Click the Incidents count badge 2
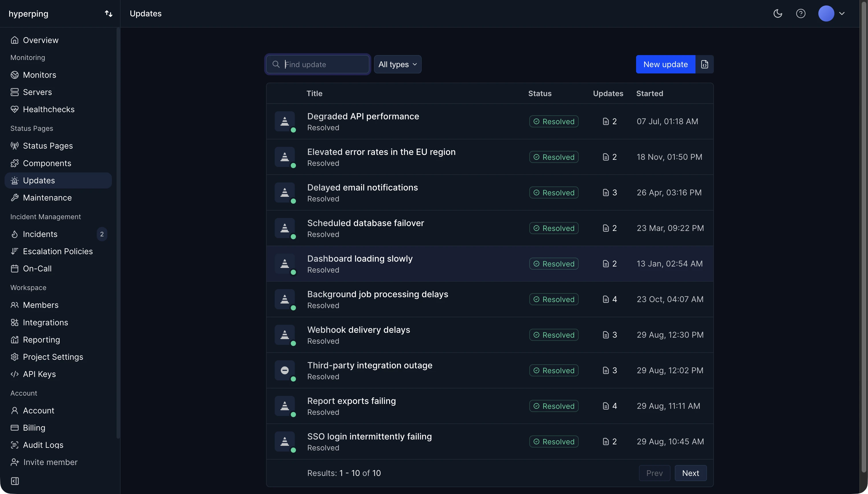Viewport: 868px width, 494px height. click(102, 234)
